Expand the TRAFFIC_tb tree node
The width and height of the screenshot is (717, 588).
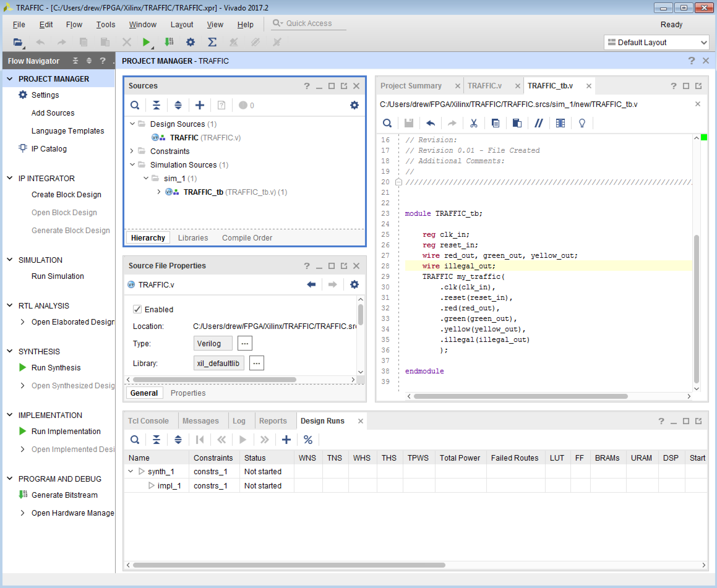pos(159,192)
